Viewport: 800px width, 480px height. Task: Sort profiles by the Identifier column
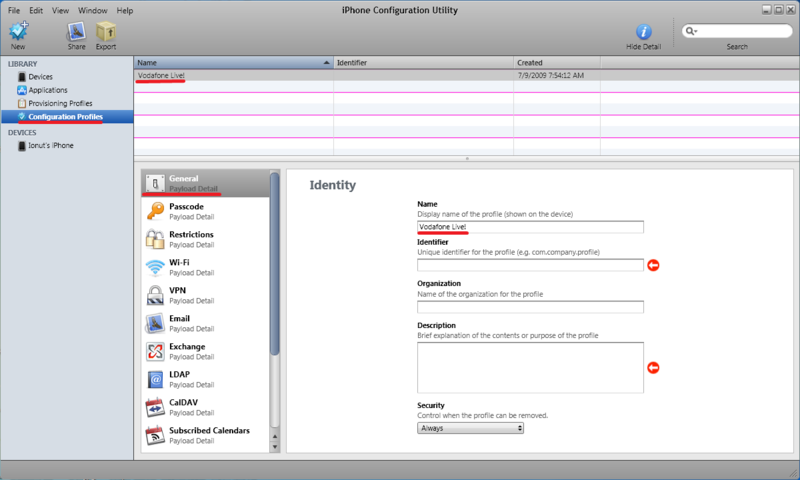423,63
